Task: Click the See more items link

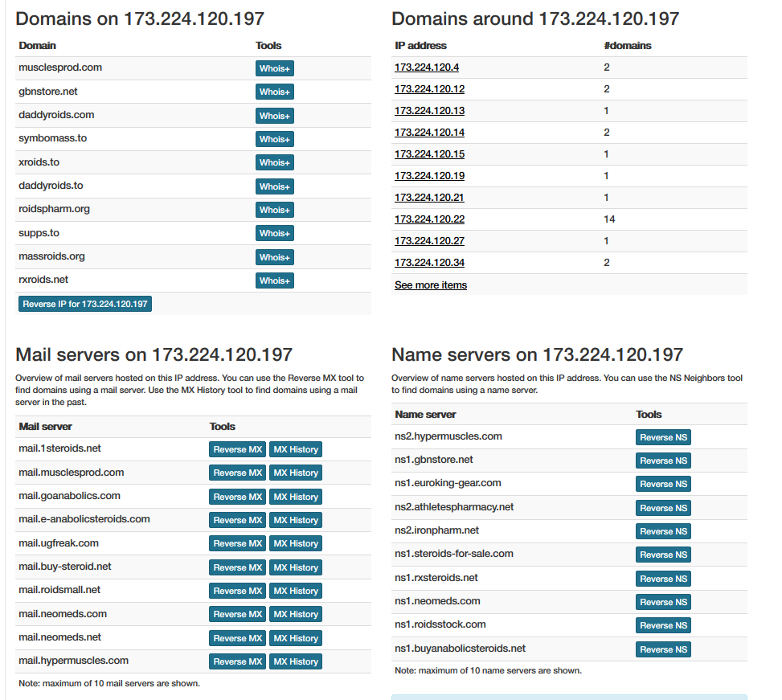Action: (x=430, y=285)
